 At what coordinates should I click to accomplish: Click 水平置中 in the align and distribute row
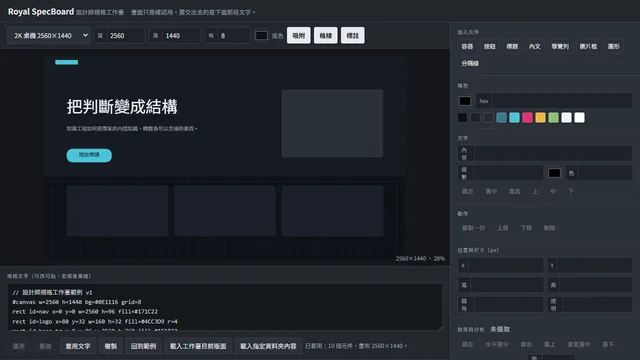point(497,344)
